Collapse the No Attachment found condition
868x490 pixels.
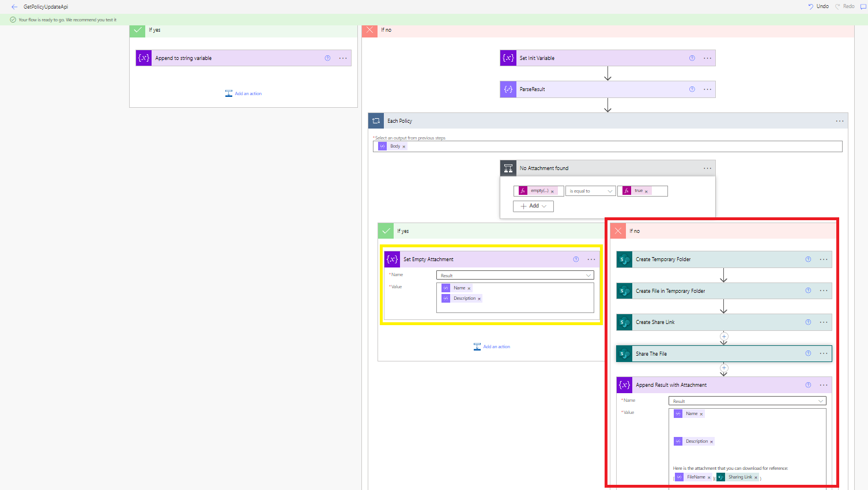(x=607, y=168)
